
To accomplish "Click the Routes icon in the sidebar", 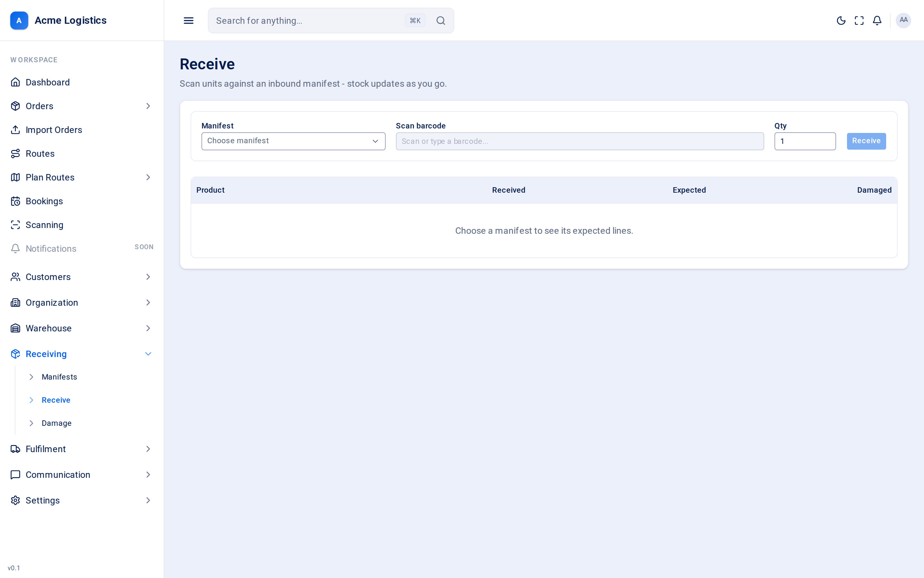I will pyautogui.click(x=15, y=154).
